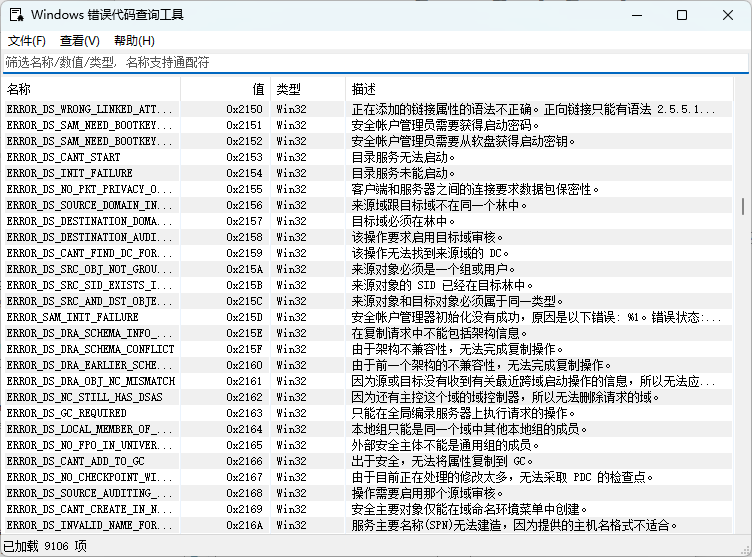Select the ERROR_DS_DRA_SCHEMA_CONFLICT row name
This screenshot has width=752, height=557.
[x=91, y=349]
